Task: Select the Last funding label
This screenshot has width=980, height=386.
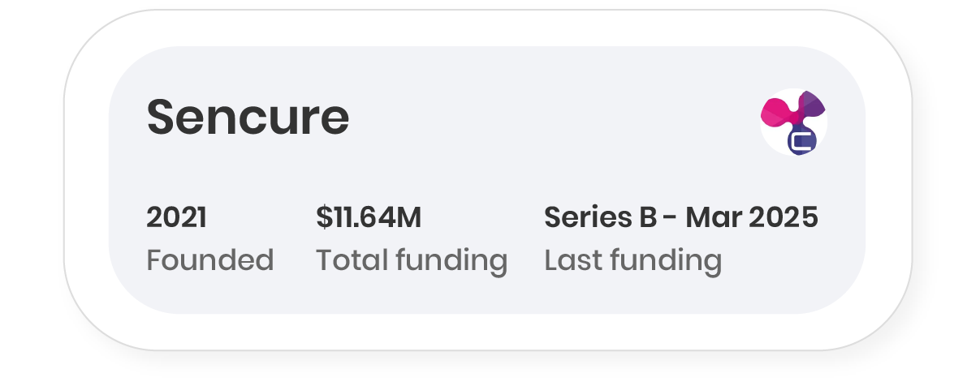Action: point(632,260)
